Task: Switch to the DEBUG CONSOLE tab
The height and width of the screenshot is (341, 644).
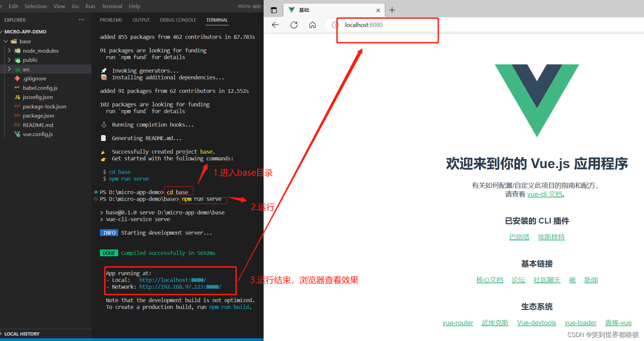Action: point(178,20)
